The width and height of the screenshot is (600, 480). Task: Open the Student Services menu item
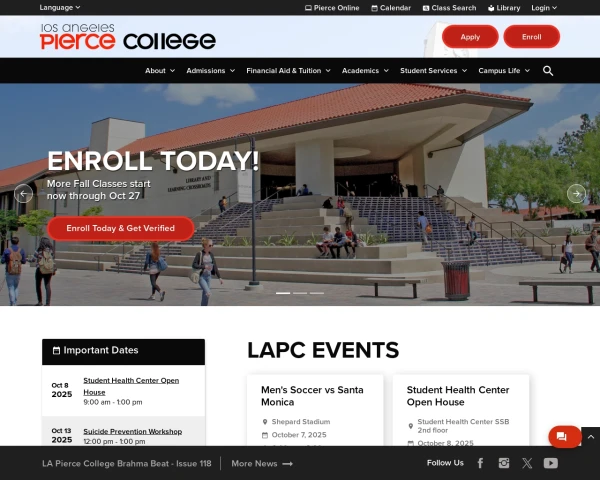click(429, 71)
